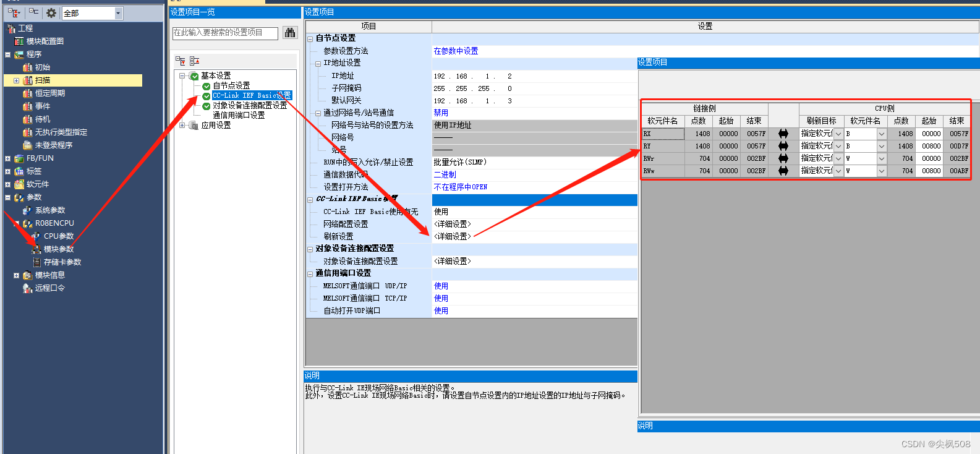The width and height of the screenshot is (980, 454).
Task: Select CC-Link IEF Basic设置 in the settings list
Action: pyautogui.click(x=252, y=96)
